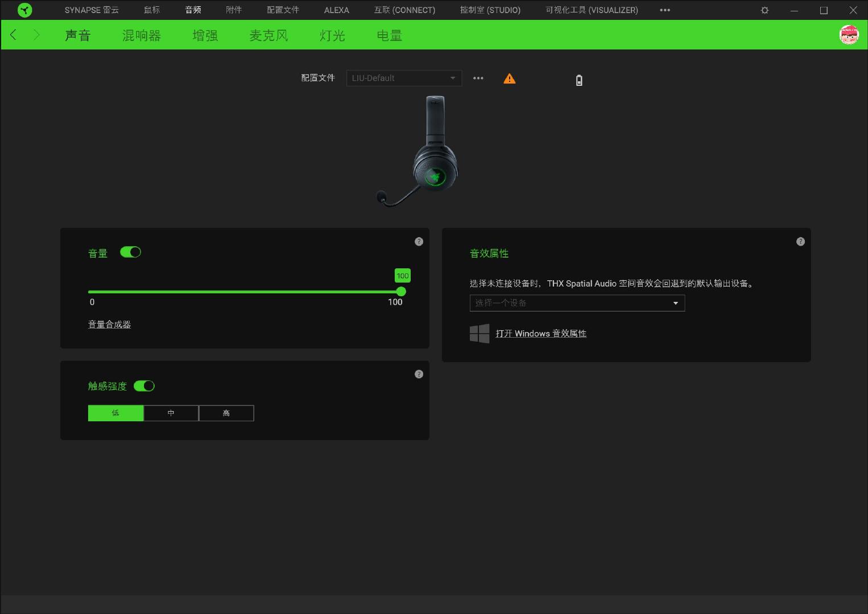Open help for the 音量 panel
This screenshot has width=868, height=614.
419,242
